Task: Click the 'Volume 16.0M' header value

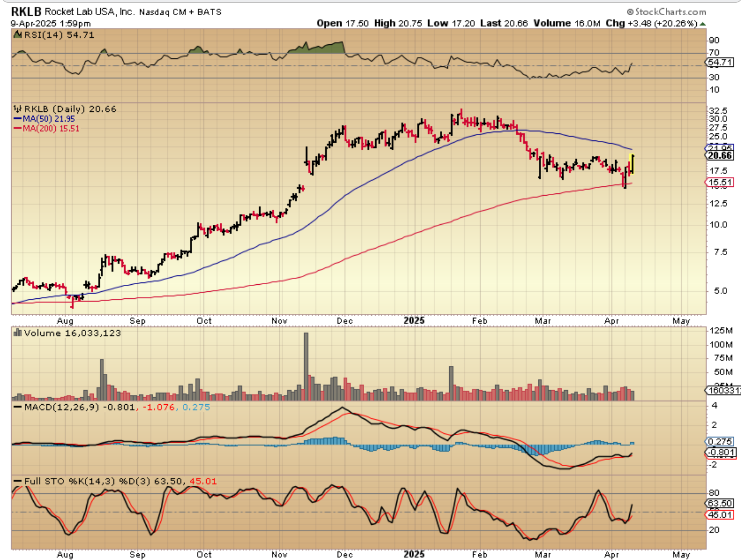Action: [x=567, y=24]
